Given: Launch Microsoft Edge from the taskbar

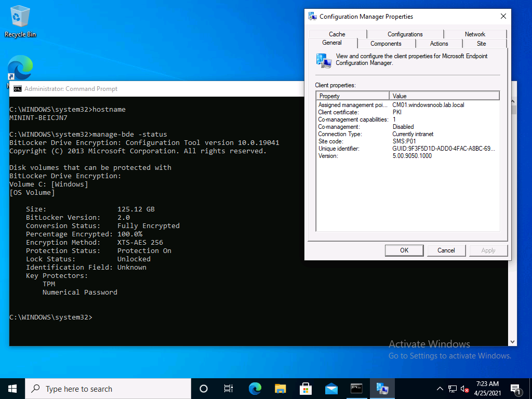Looking at the screenshot, I should [255, 389].
